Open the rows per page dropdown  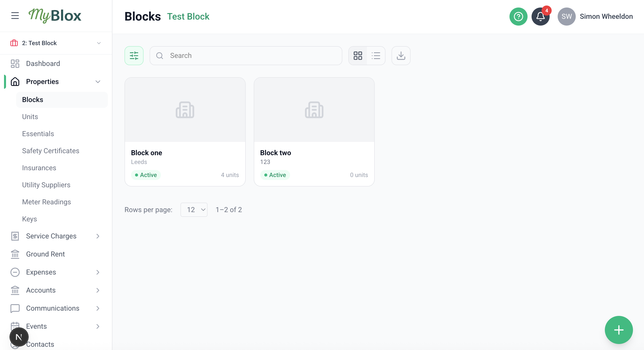(x=194, y=210)
